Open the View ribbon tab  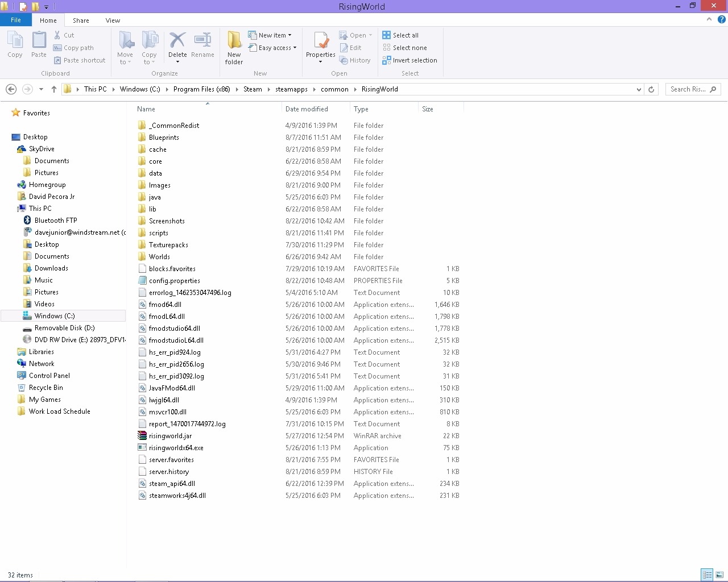(113, 20)
